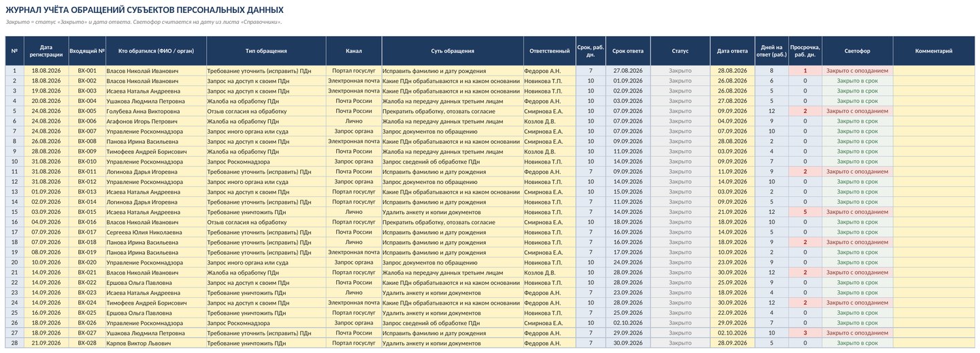Click the italic note starting with «Закрыто = статус»

(x=144, y=22)
